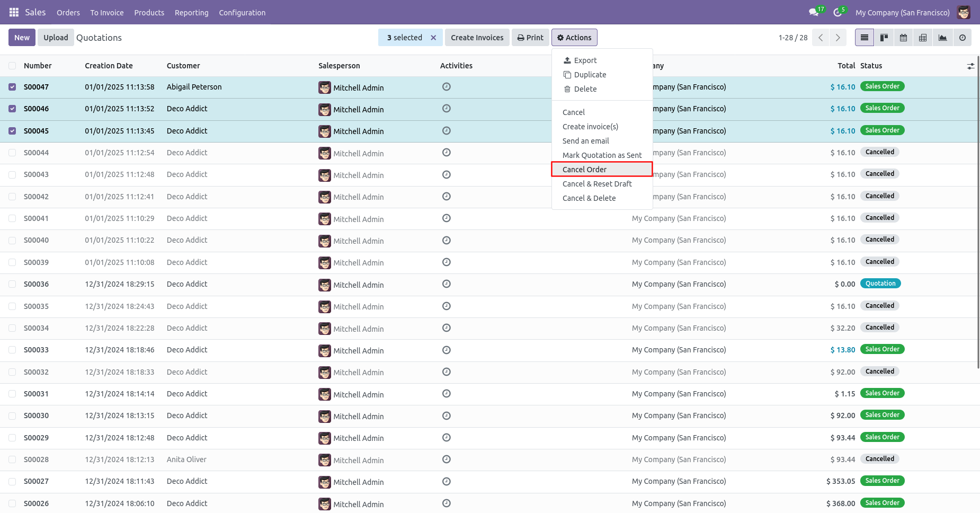The height and width of the screenshot is (513, 980).
Task: Open the Orders menu in the top bar
Action: click(68, 13)
